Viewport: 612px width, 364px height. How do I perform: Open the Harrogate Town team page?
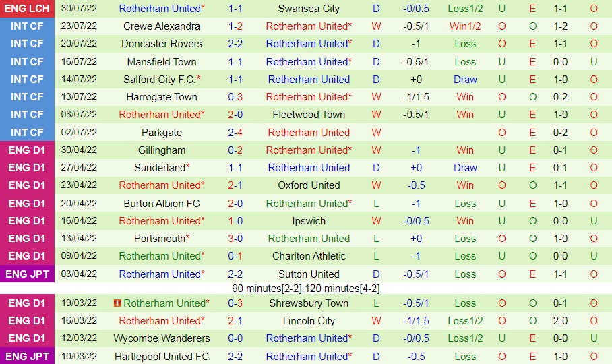point(162,96)
